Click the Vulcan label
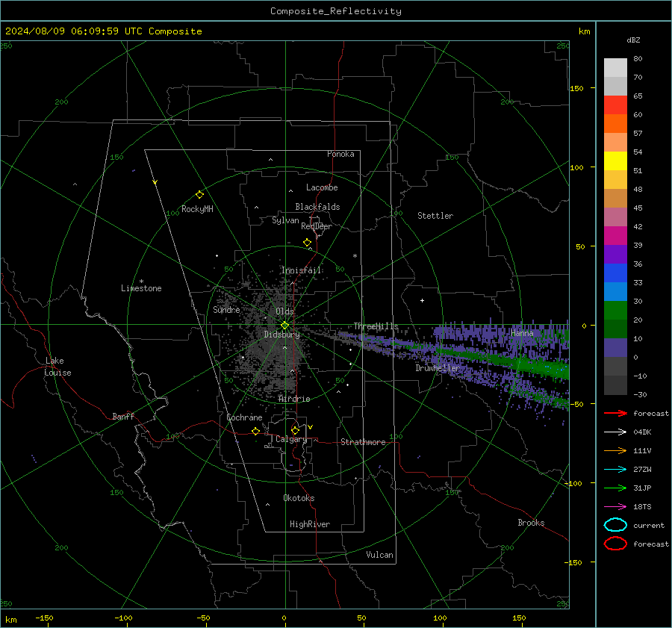The height and width of the screenshot is (628, 672). pyautogui.click(x=380, y=555)
